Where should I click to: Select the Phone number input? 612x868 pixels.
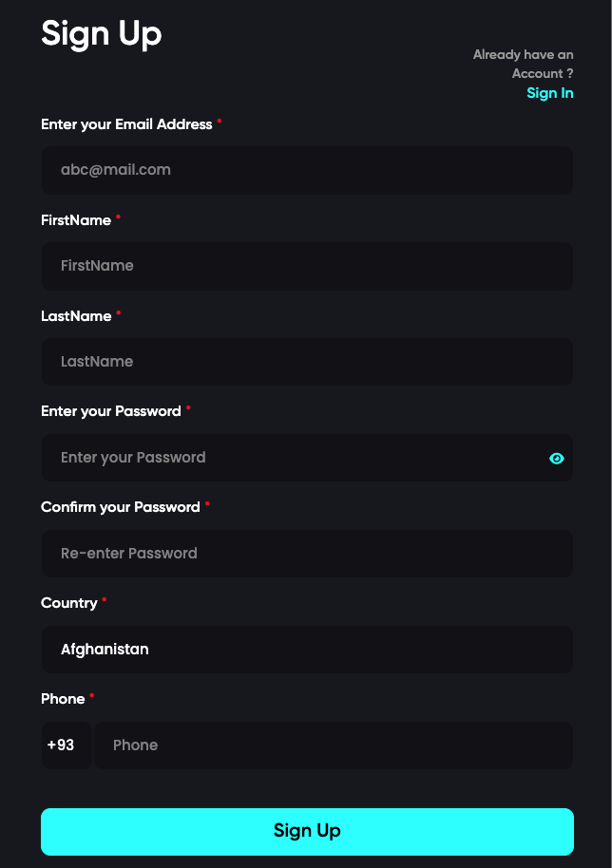point(334,745)
